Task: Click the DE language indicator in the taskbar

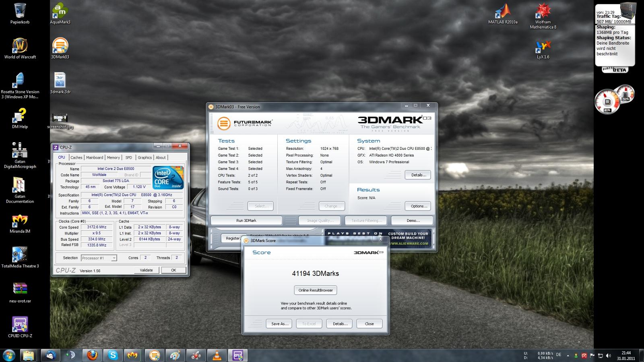Action: (x=559, y=354)
